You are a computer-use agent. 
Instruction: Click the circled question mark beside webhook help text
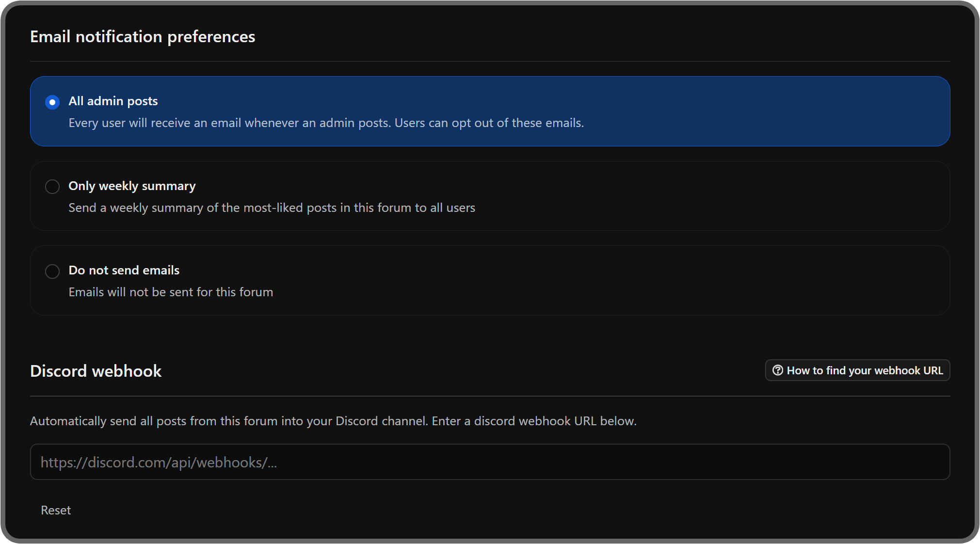click(x=778, y=370)
